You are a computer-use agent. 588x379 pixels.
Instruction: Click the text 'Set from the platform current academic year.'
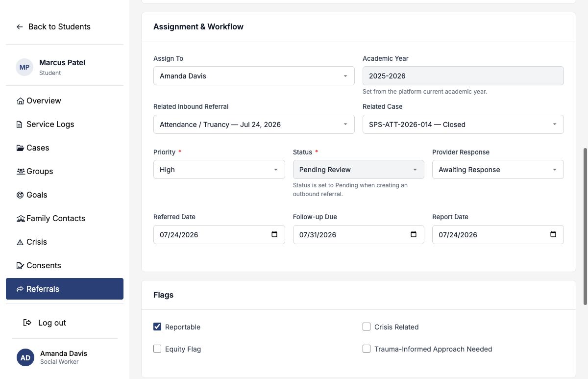click(x=425, y=92)
